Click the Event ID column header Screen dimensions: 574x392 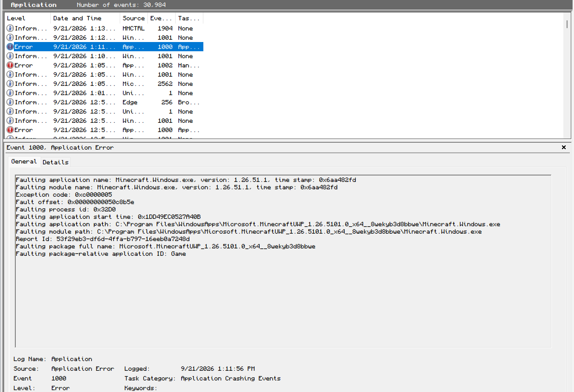pos(161,18)
